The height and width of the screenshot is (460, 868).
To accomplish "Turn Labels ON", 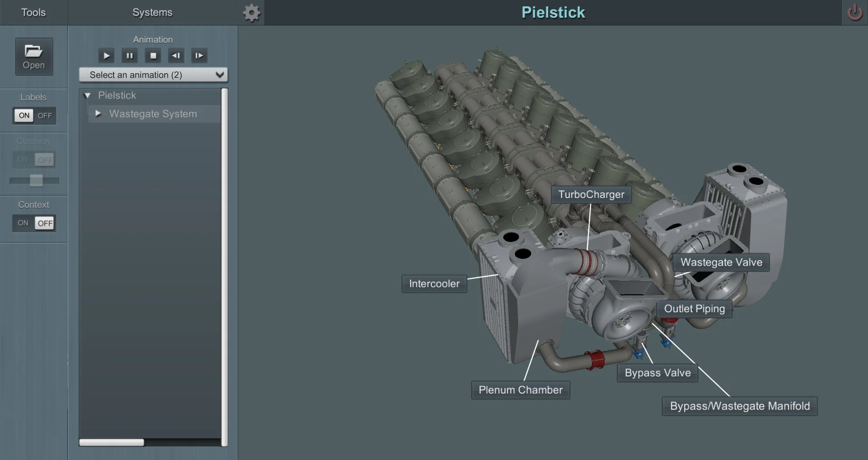I will (24, 116).
